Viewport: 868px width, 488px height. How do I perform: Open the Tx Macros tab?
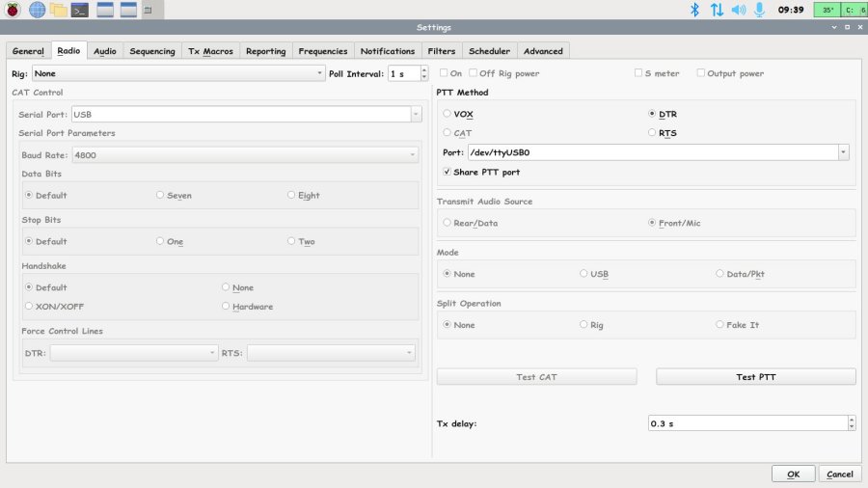tap(210, 51)
